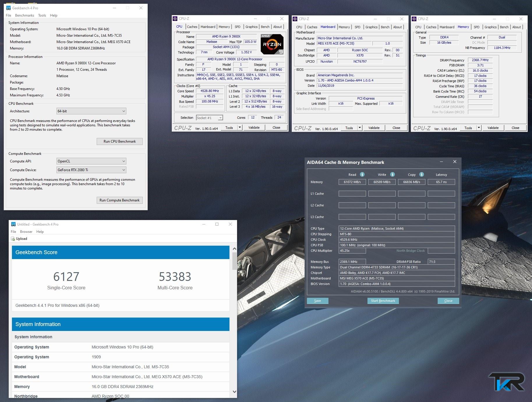The image size is (532, 402).
Task: Click Run CPU Benchmark button
Action: (120, 141)
